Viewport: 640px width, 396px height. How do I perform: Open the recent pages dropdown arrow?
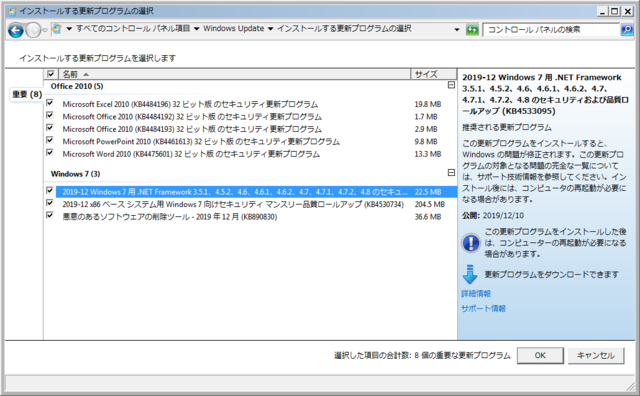tap(45, 30)
